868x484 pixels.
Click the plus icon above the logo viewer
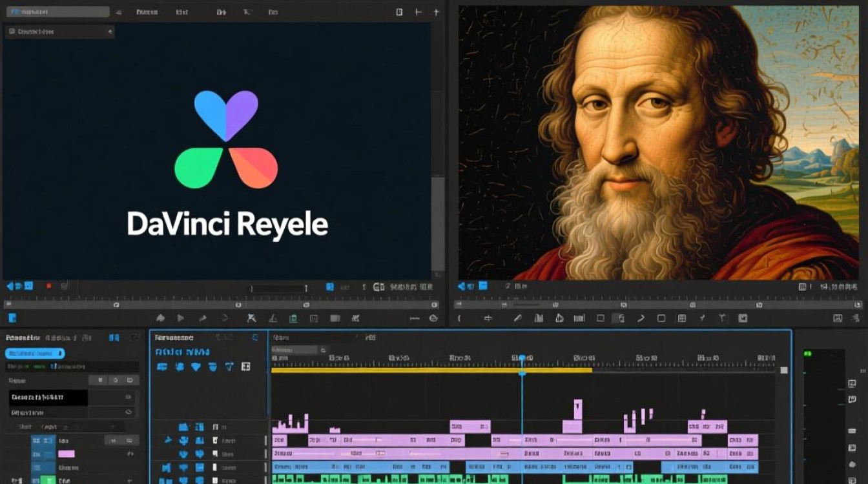(x=436, y=12)
